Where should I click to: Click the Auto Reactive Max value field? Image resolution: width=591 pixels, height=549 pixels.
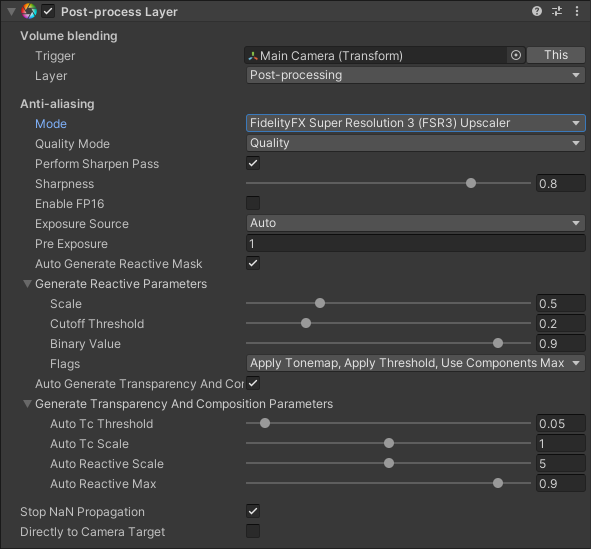560,483
